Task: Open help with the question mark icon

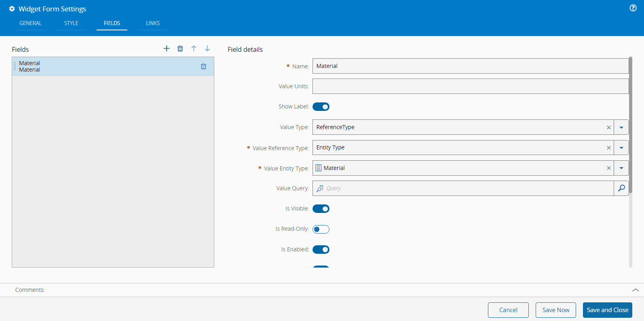Action: pyautogui.click(x=633, y=8)
